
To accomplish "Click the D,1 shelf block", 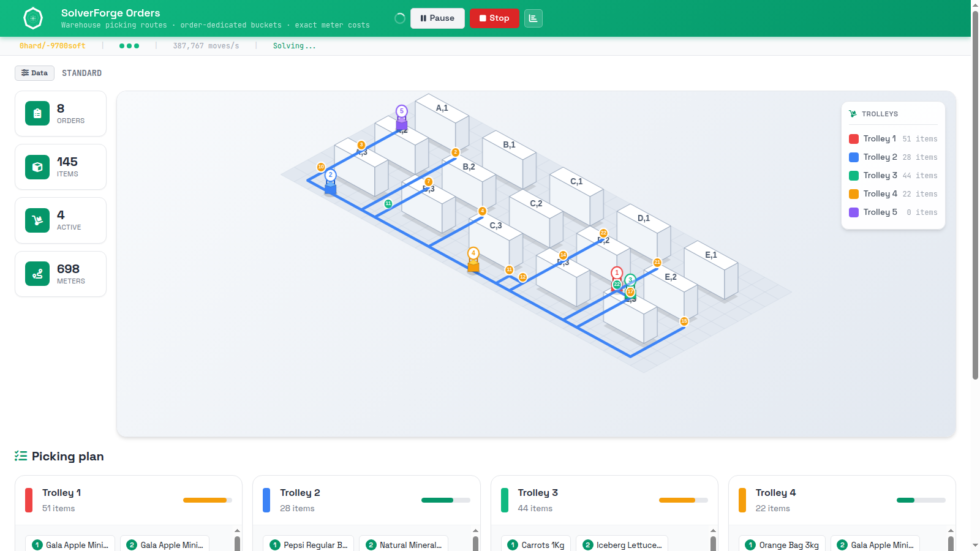I will pyautogui.click(x=644, y=233).
